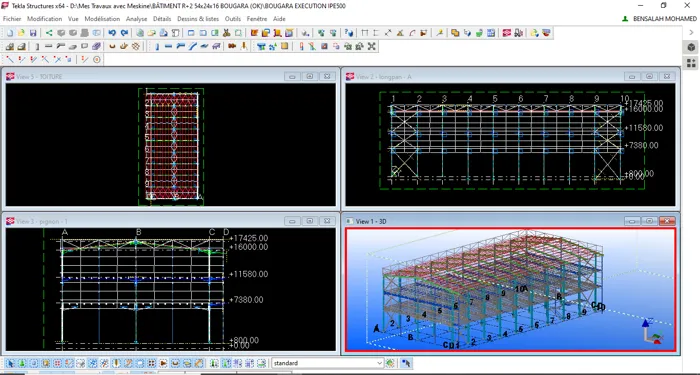Viewport: 700px width, 375px height.
Task: Run clash check with overlapping boxes icon
Action: click(455, 33)
